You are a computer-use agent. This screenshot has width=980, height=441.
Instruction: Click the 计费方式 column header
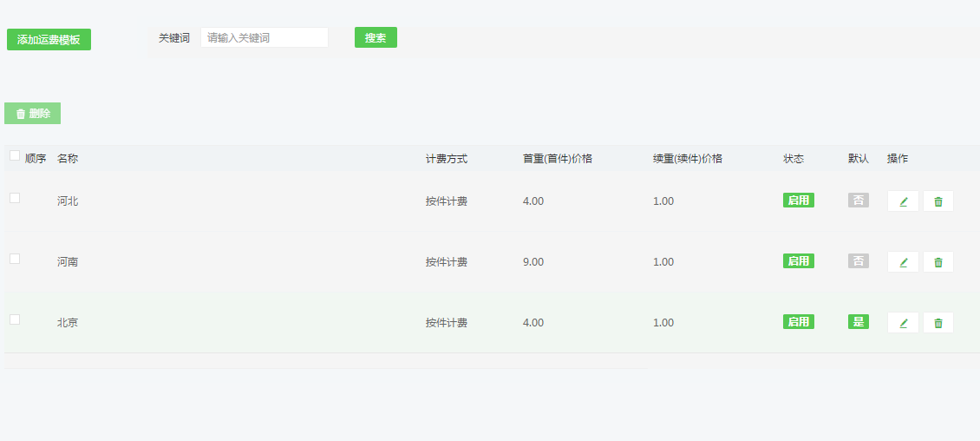pos(447,159)
